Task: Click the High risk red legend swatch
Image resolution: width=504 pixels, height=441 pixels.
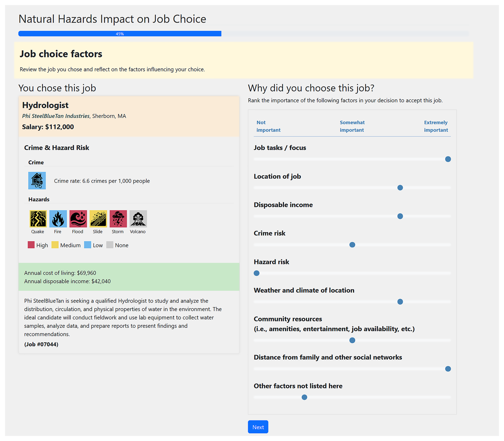Action: pos(31,245)
